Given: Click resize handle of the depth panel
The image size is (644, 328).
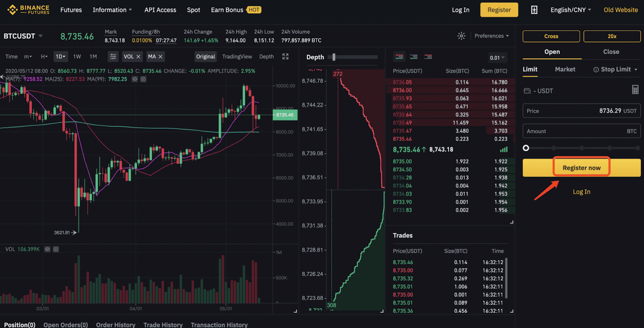Looking at the screenshot, I should [x=382, y=311].
